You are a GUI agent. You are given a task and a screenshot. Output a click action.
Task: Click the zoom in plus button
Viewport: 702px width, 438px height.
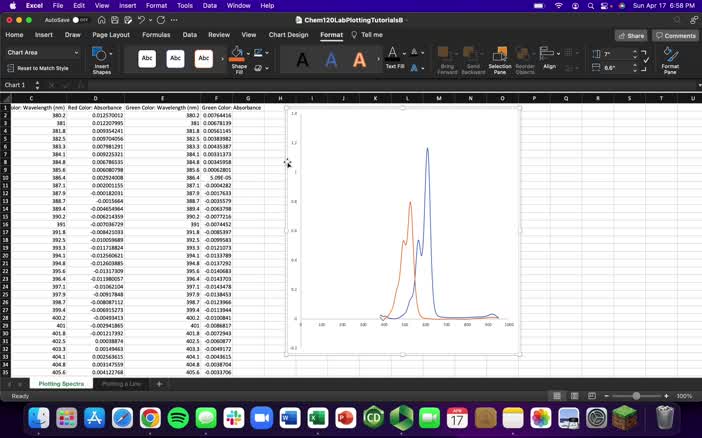click(666, 396)
